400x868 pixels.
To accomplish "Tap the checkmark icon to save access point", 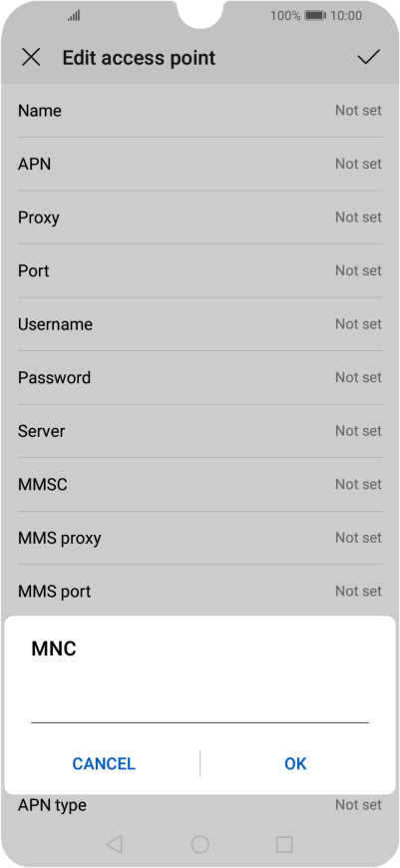I will pos(368,57).
